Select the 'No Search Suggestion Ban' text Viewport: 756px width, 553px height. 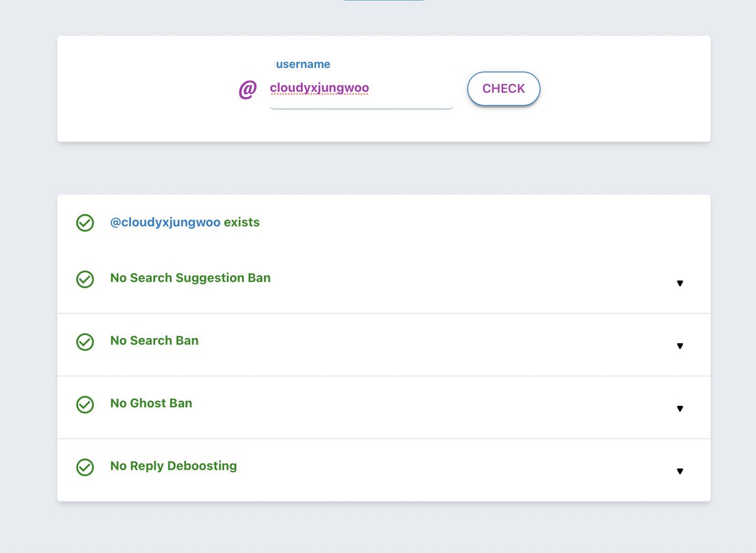tap(190, 278)
